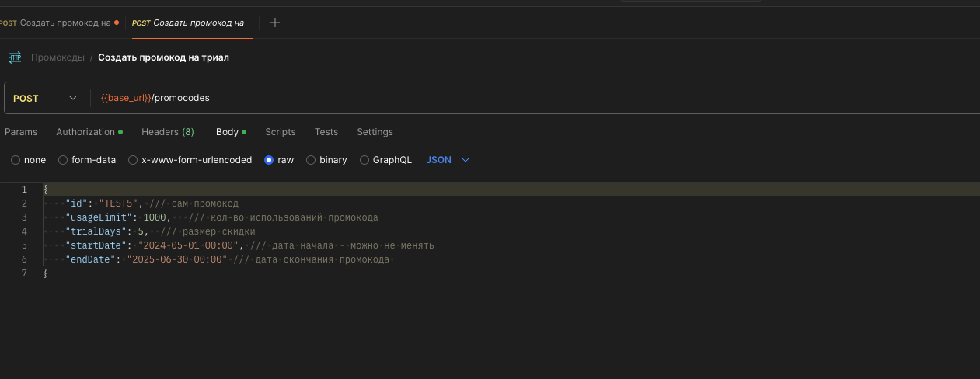The width and height of the screenshot is (980, 379).
Task: Open the Tests tab
Action: coord(326,132)
